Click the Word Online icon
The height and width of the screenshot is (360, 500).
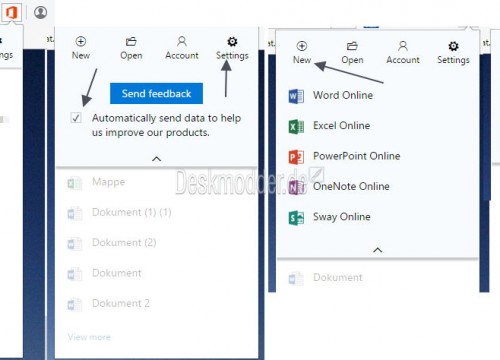point(296,96)
